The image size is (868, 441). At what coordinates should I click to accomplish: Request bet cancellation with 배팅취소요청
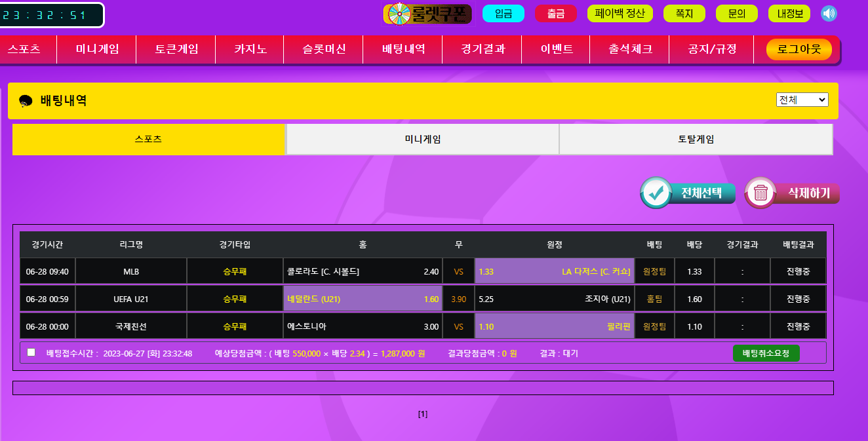coord(766,353)
